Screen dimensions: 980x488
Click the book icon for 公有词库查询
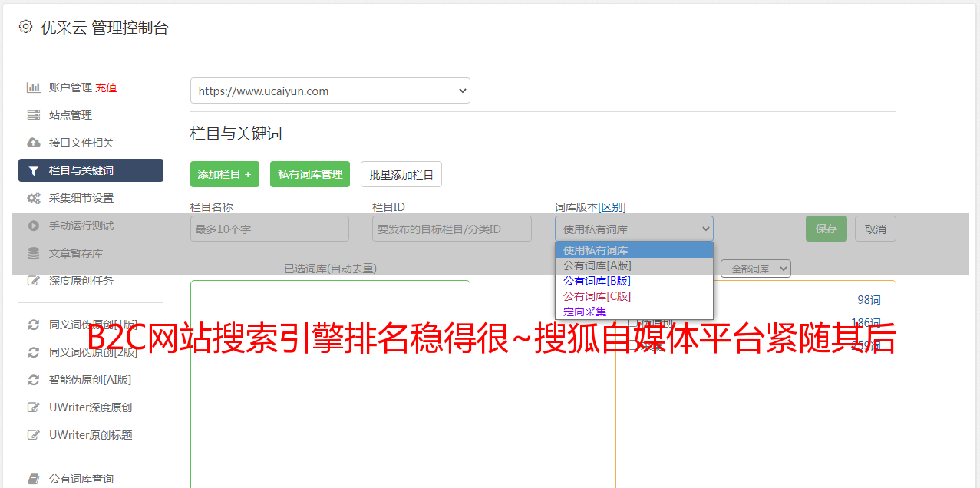[34, 479]
